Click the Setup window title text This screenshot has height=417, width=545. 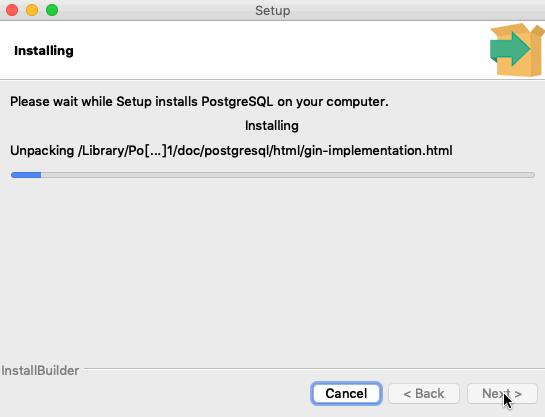point(272,10)
